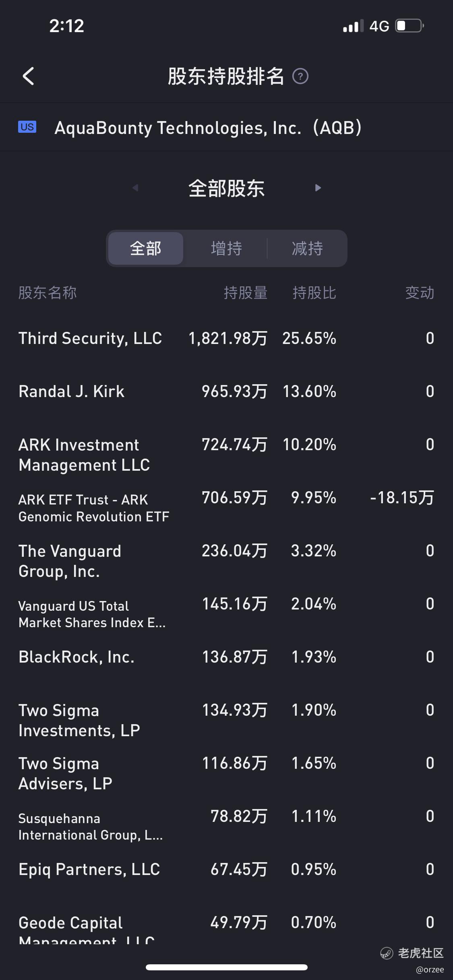This screenshot has width=453, height=980.
Task: Select the 减持 filter segment
Action: 307,248
